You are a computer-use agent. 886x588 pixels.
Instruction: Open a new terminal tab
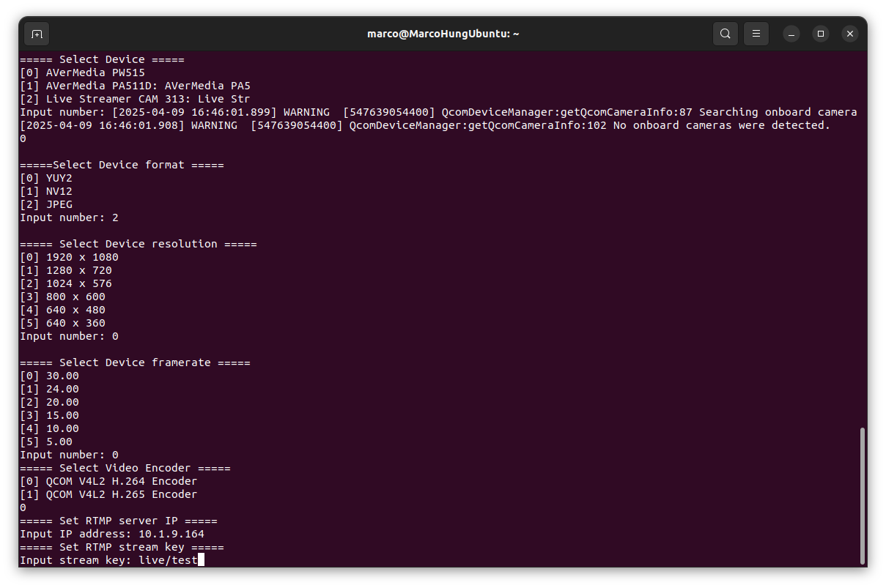(36, 33)
